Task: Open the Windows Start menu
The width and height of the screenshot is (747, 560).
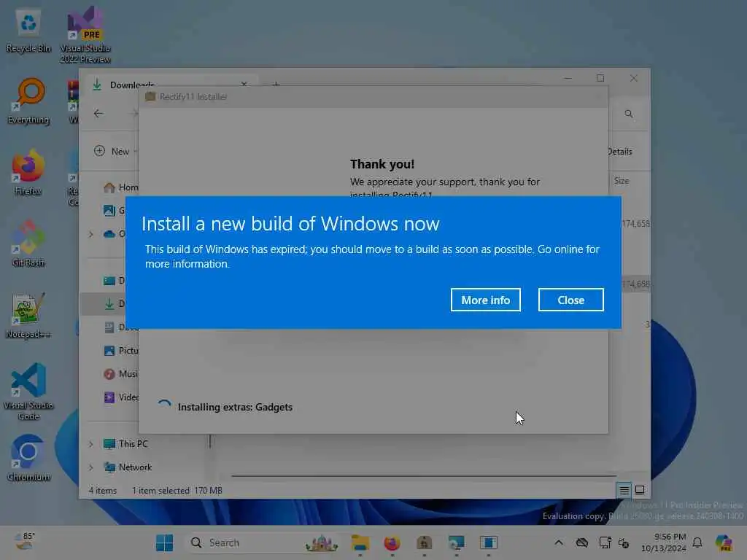Action: [164, 542]
